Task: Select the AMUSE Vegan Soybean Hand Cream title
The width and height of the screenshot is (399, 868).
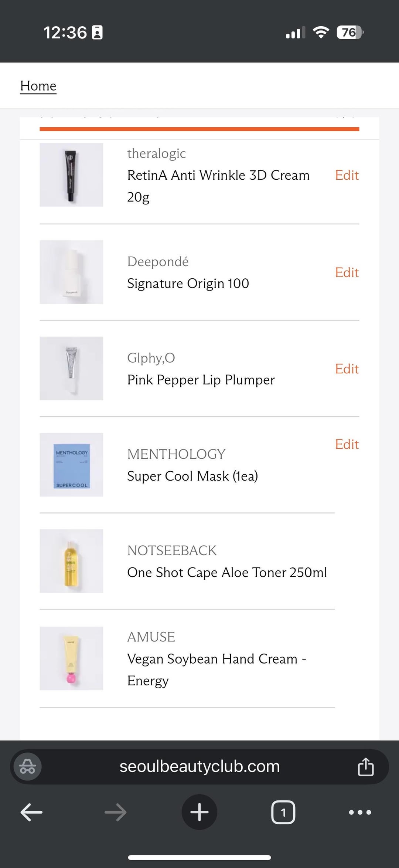Action: pyautogui.click(x=217, y=669)
